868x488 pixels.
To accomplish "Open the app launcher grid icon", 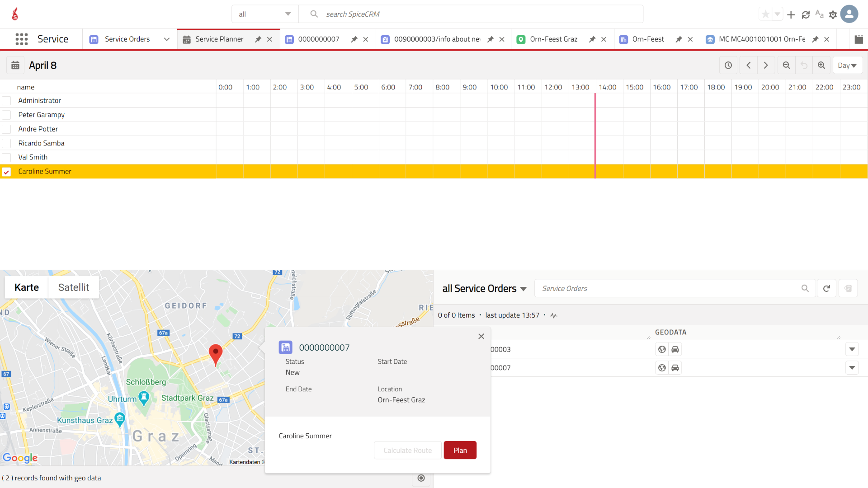I will (x=21, y=39).
